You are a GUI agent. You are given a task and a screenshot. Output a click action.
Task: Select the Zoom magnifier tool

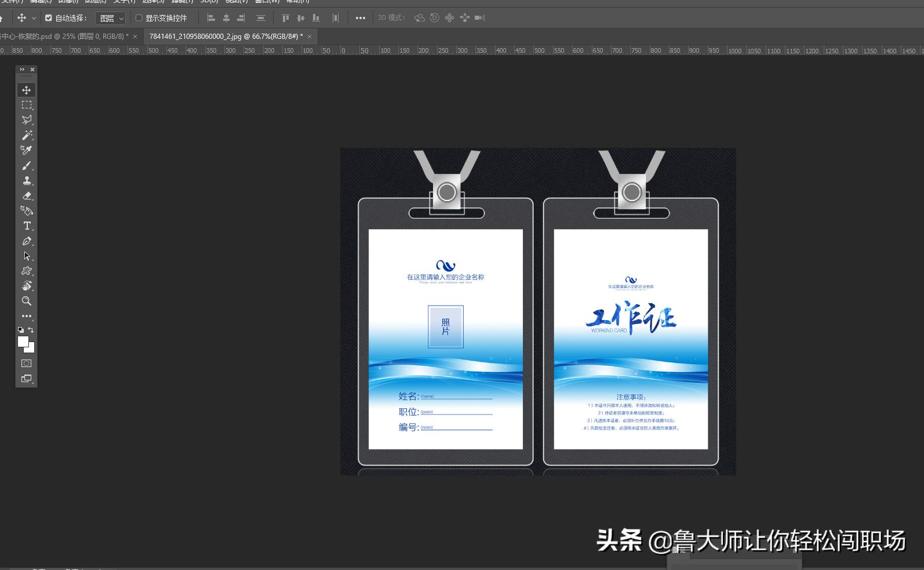(x=26, y=301)
